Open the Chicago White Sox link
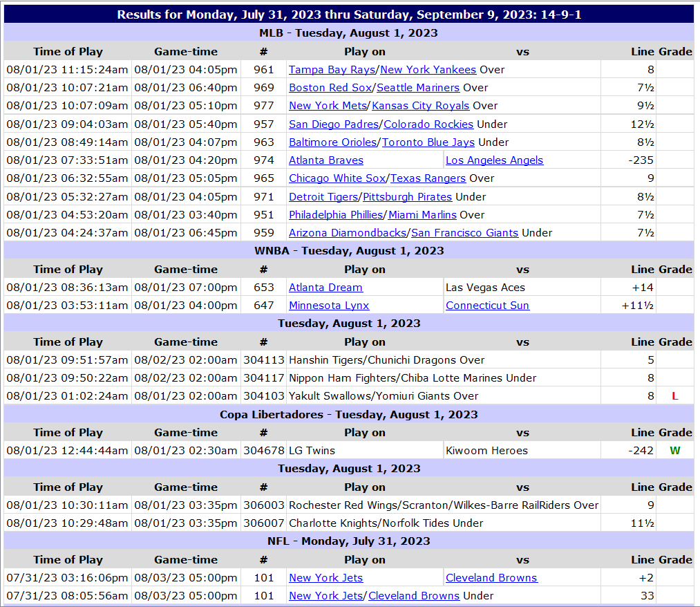700x607 pixels. click(x=337, y=178)
